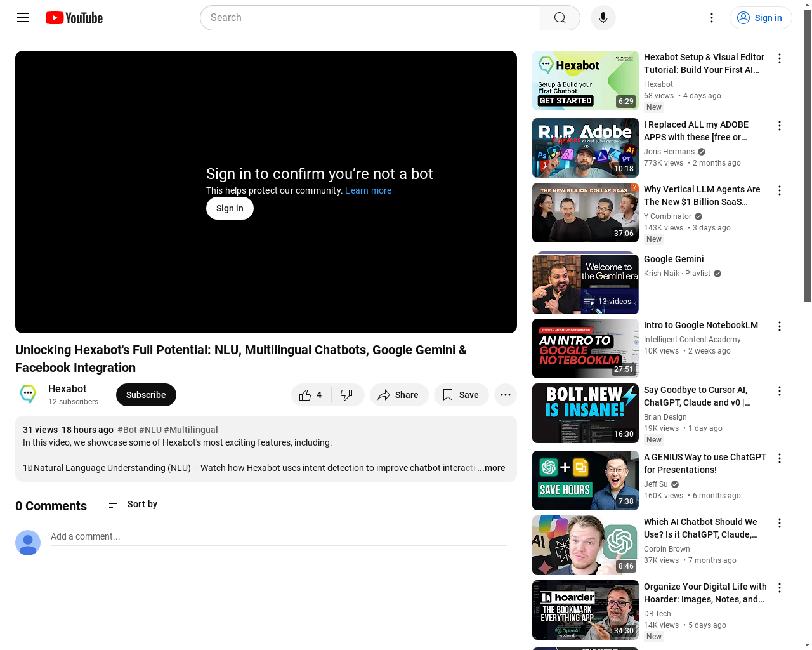Click Joris Hermans verified badge
Viewport: 812px width, 650px height.
[x=702, y=152]
